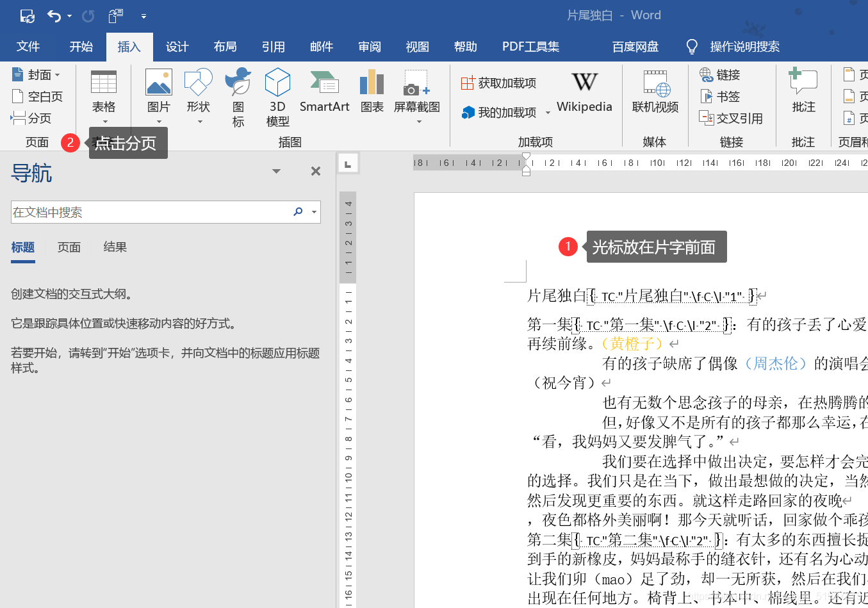Insert a 链接 hyperlink
Viewport: 868px width, 608px height.
[720, 75]
